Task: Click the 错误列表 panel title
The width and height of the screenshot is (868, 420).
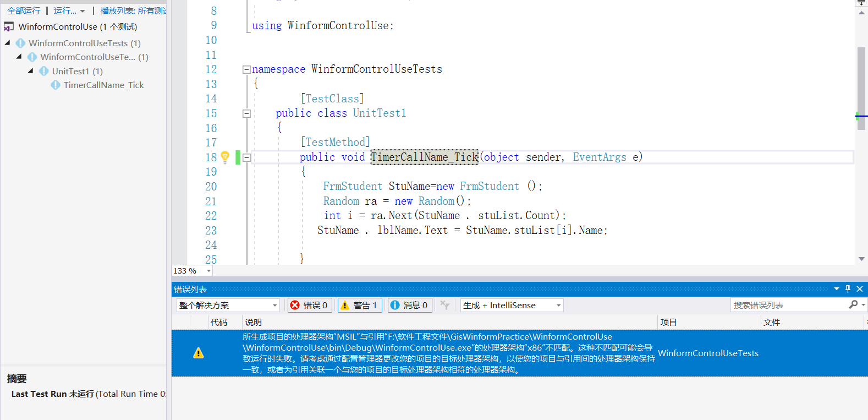Action: tap(190, 289)
